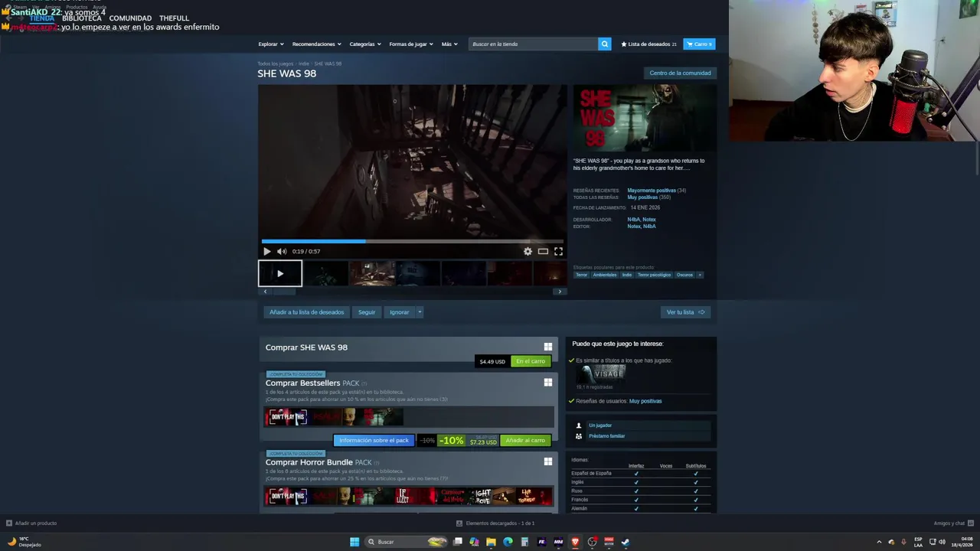
Task: Open the Visage similar game thumbnail
Action: pos(601,373)
